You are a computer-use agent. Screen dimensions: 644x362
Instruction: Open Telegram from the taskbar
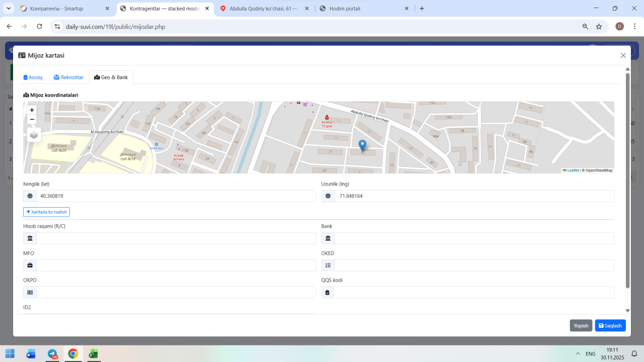click(52, 354)
